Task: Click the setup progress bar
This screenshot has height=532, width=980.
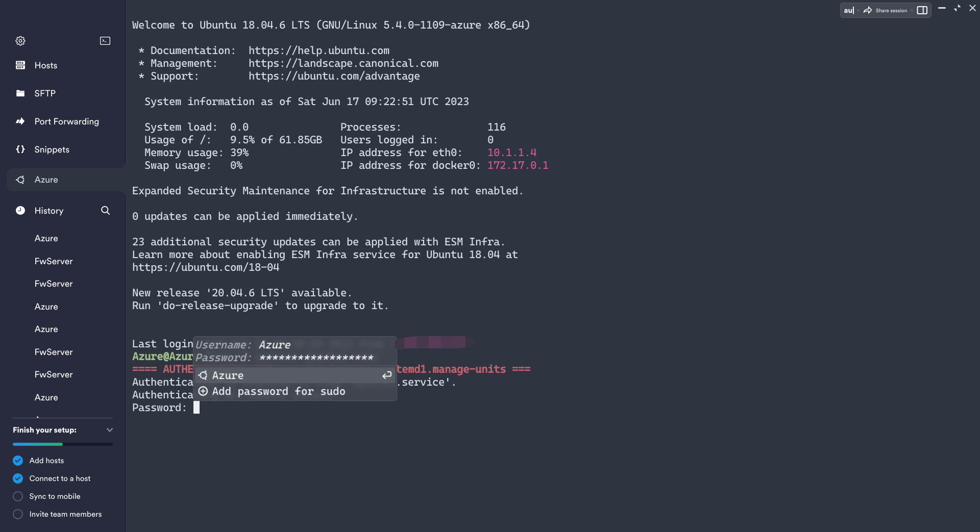Action: pos(63,444)
